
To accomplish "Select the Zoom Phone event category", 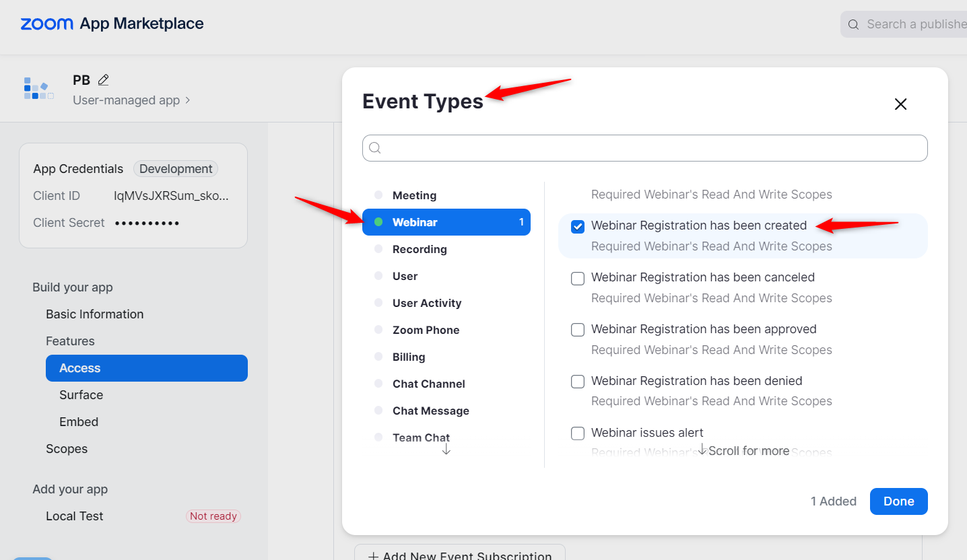I will click(x=446, y=330).
